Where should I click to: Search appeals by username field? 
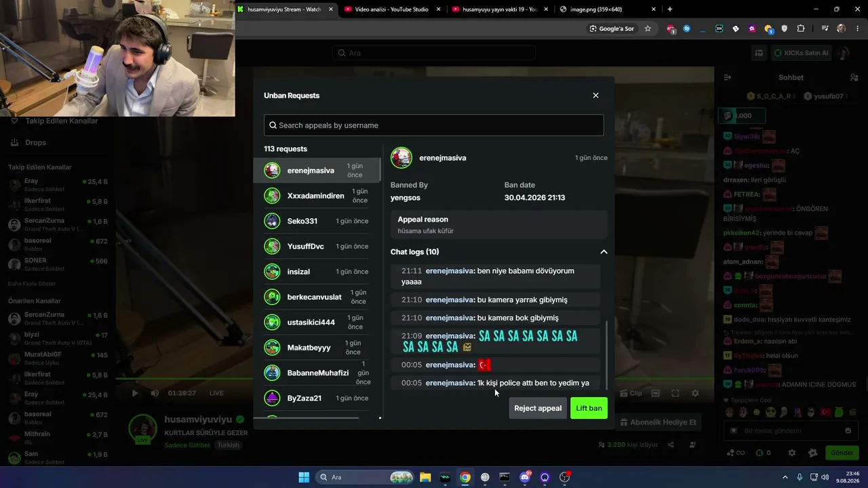pyautogui.click(x=434, y=125)
